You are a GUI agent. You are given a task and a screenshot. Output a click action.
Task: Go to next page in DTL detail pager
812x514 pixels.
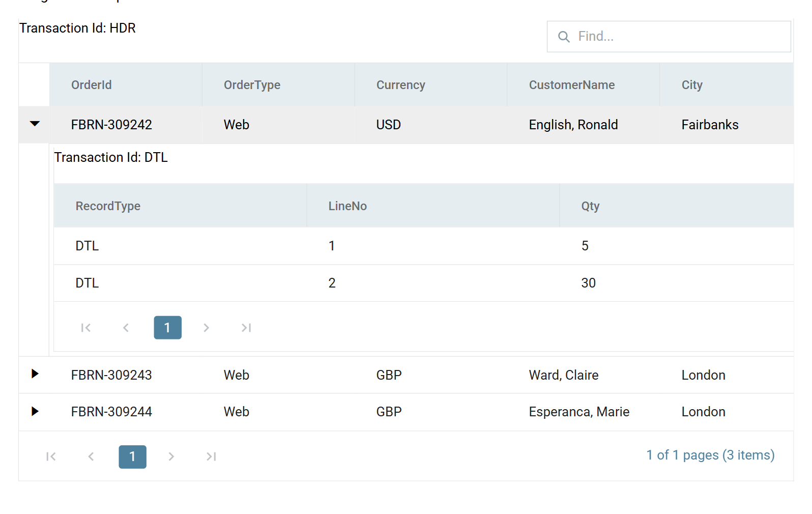[x=206, y=328]
